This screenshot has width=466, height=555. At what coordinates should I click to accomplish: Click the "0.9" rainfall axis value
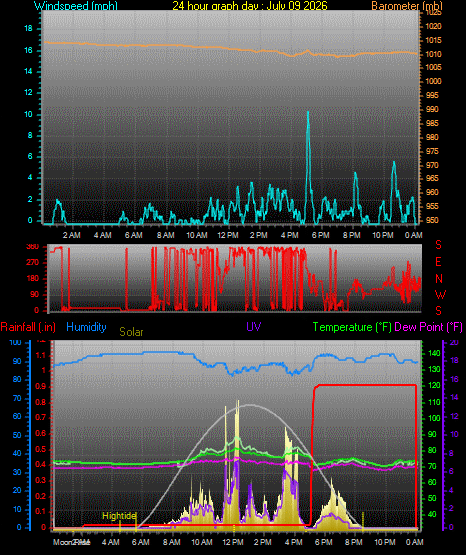click(x=41, y=387)
